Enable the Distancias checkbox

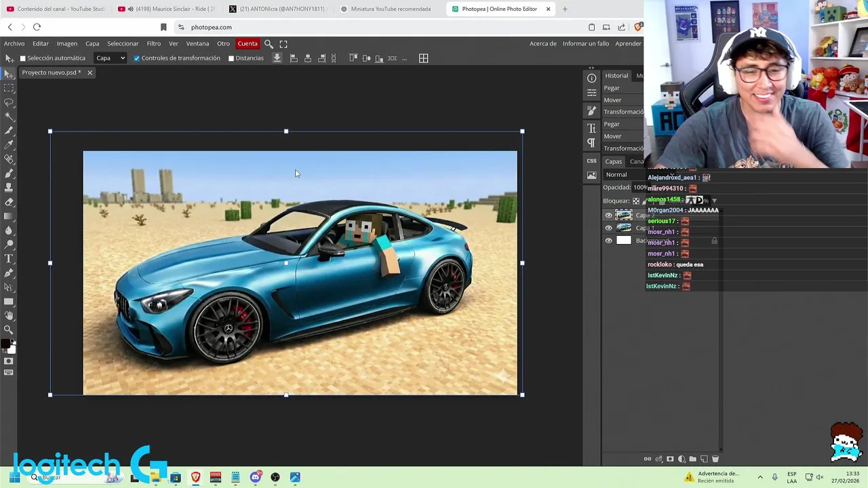231,58
